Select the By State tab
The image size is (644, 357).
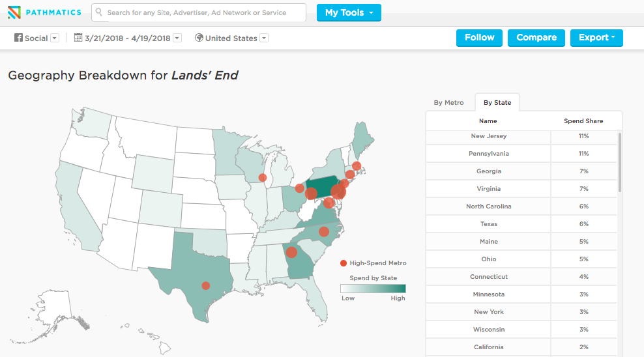point(497,102)
